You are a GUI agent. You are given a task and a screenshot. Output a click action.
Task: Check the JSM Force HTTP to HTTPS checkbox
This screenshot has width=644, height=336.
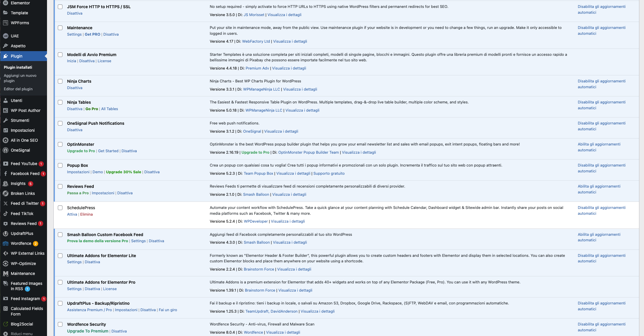(x=60, y=7)
